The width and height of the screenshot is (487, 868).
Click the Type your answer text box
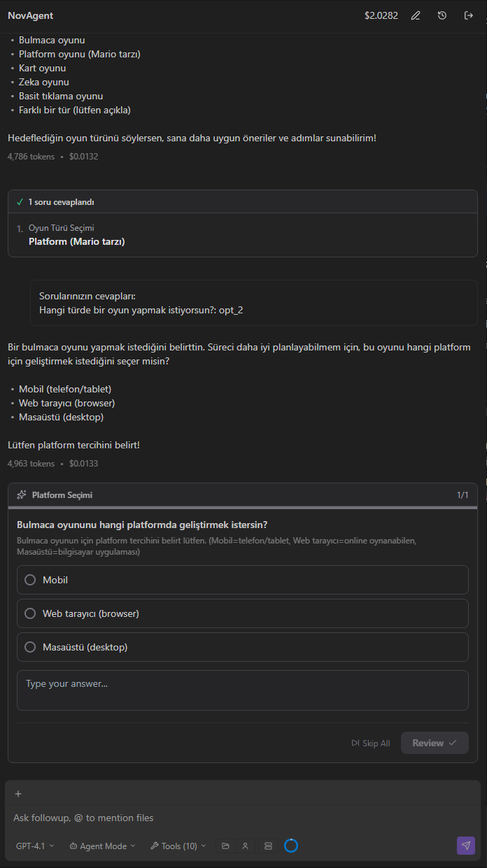click(243, 690)
